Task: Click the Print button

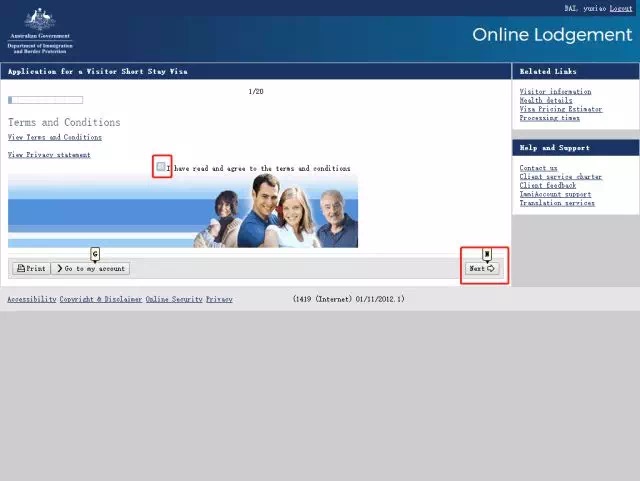Action: click(31, 268)
